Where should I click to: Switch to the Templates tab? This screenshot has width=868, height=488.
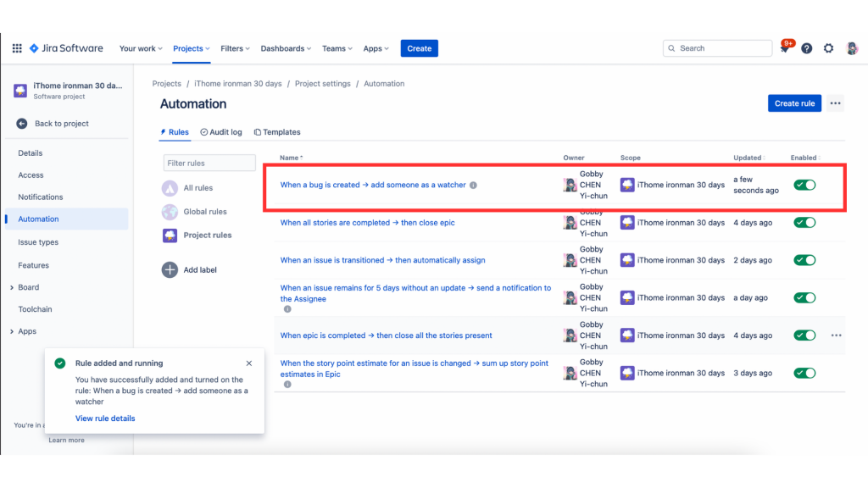coord(277,132)
